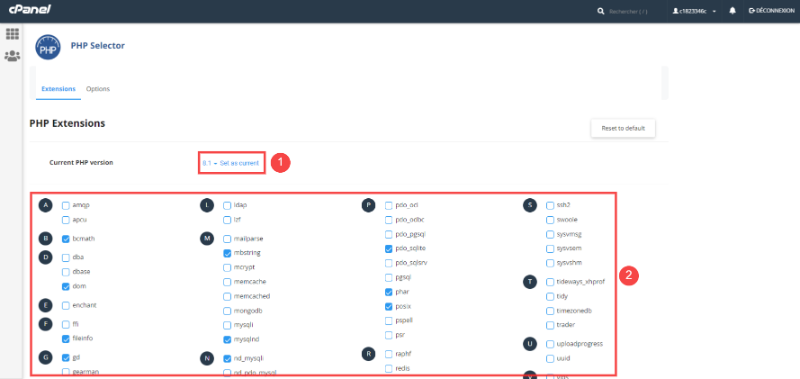
Task: Click the Current PHP version label
Action: [81, 163]
